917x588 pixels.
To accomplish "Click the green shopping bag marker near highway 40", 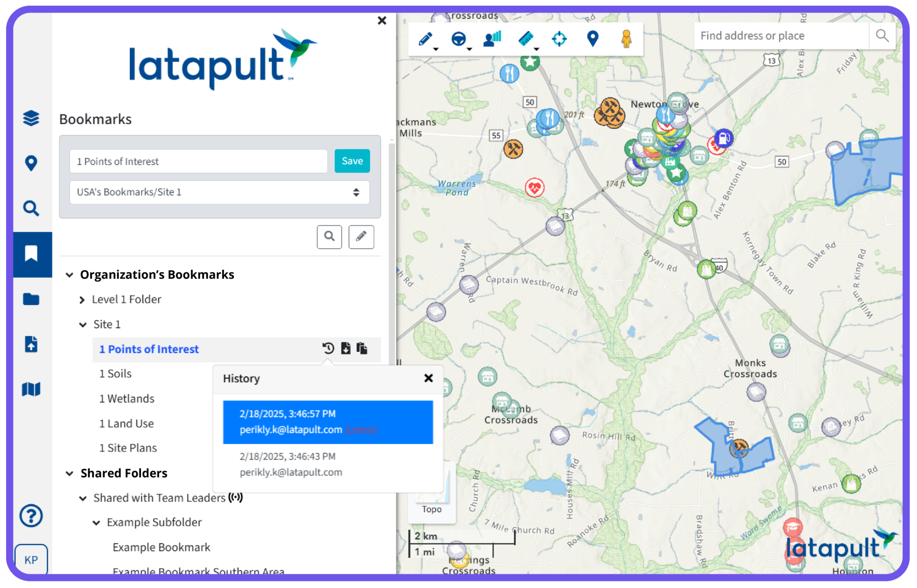I will (x=706, y=269).
